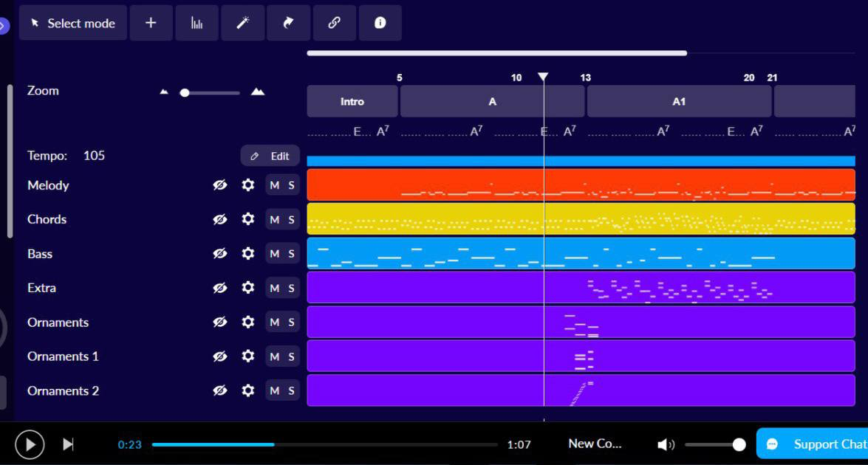Mute the Extra track

coord(274,288)
